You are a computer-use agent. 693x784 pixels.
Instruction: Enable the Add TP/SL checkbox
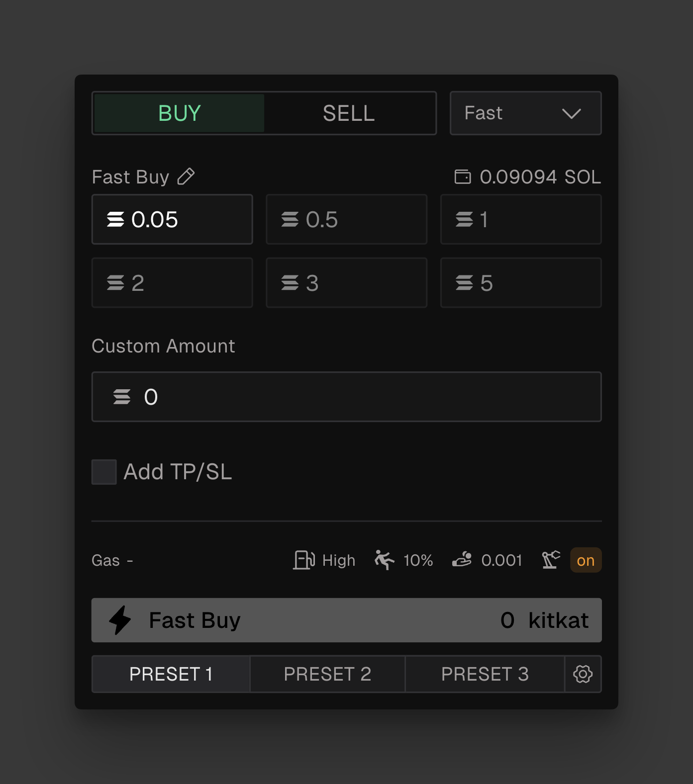104,472
